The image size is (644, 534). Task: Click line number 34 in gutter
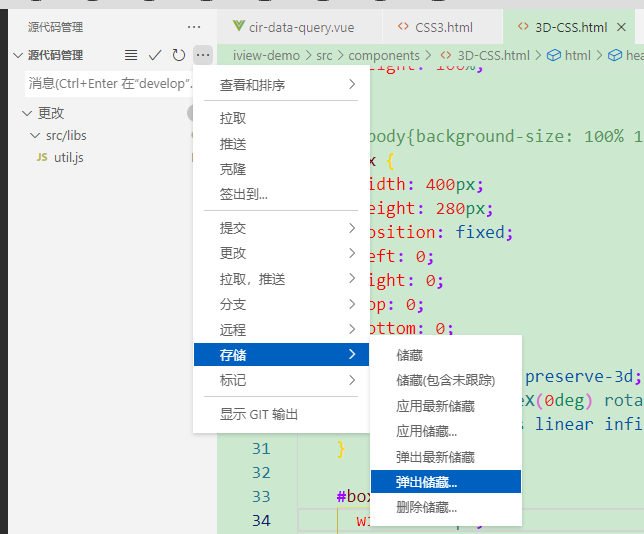[x=261, y=521]
